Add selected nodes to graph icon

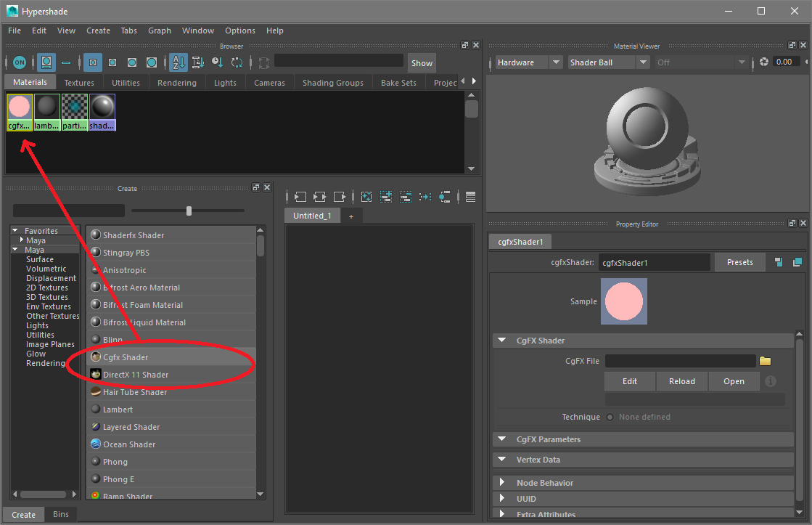pyautogui.click(x=385, y=196)
